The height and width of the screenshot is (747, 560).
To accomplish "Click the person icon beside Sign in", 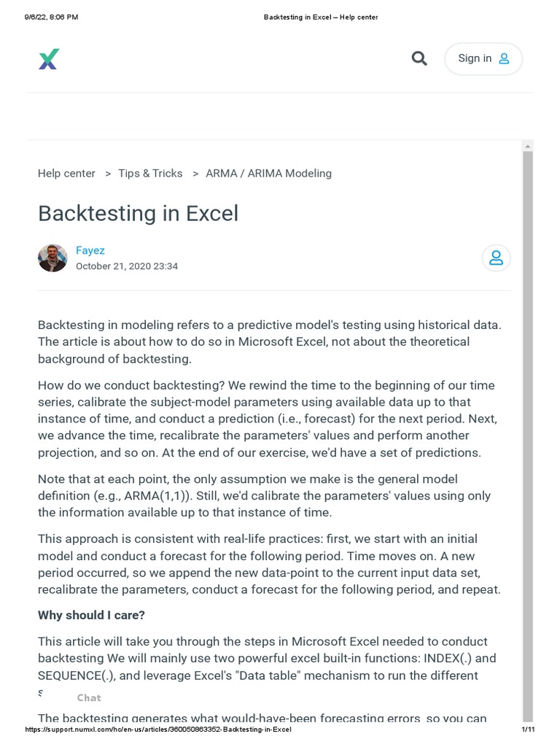I will (x=504, y=59).
